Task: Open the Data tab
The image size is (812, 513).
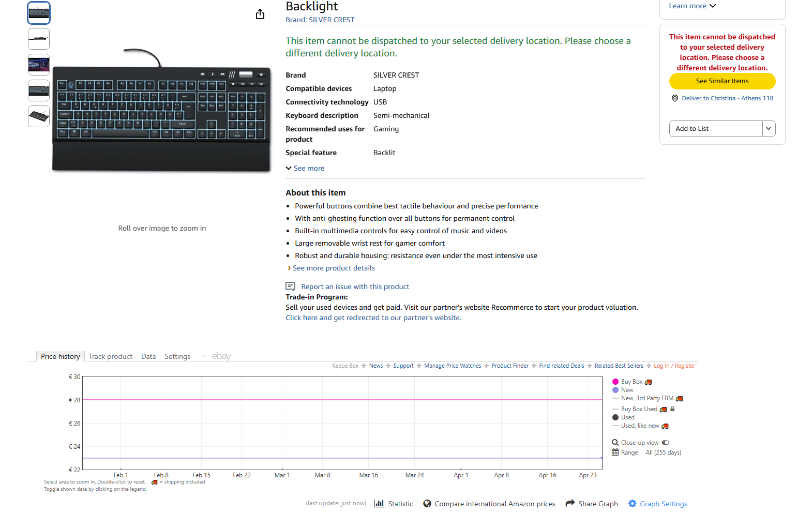Action: coord(148,356)
